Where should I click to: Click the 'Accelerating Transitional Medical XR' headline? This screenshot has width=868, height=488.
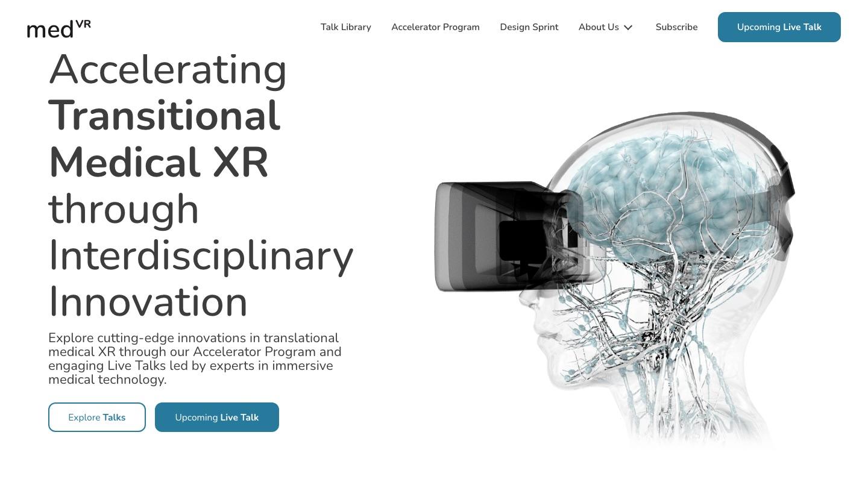201,185
